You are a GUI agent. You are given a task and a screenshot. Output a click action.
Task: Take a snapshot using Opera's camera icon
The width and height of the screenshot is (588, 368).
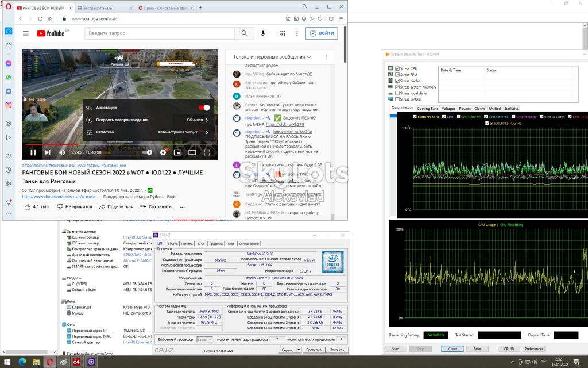click(x=296, y=19)
